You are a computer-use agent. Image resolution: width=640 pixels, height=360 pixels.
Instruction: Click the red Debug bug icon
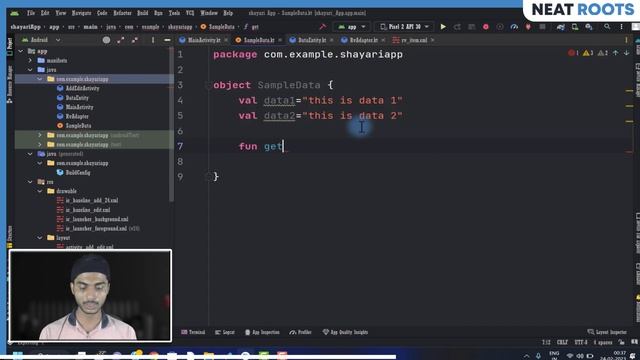coord(486,27)
